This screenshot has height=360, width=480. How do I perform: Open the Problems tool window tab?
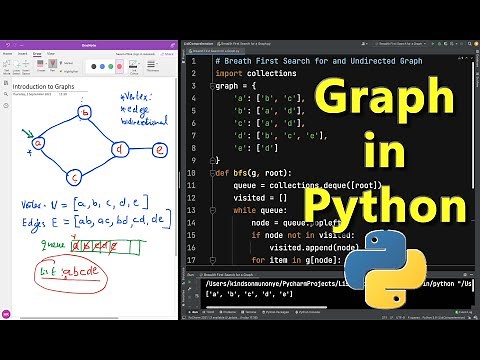pyautogui.click(x=228, y=312)
